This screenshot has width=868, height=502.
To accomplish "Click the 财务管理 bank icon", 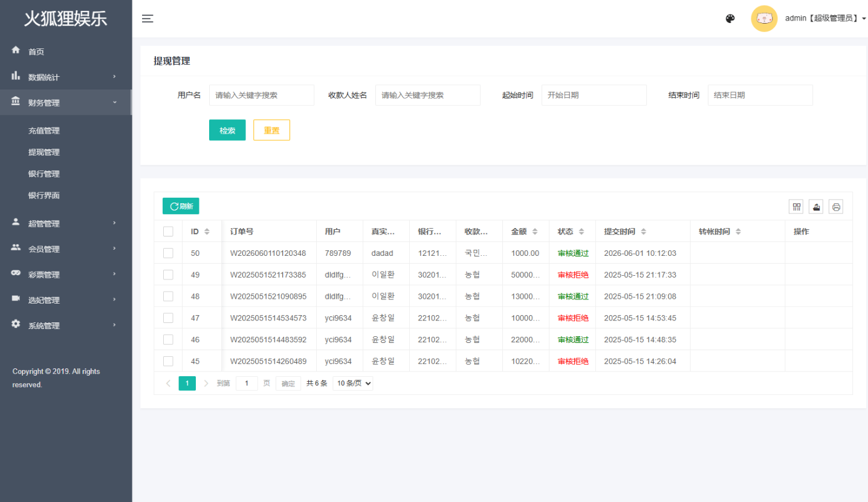I will click(x=16, y=101).
